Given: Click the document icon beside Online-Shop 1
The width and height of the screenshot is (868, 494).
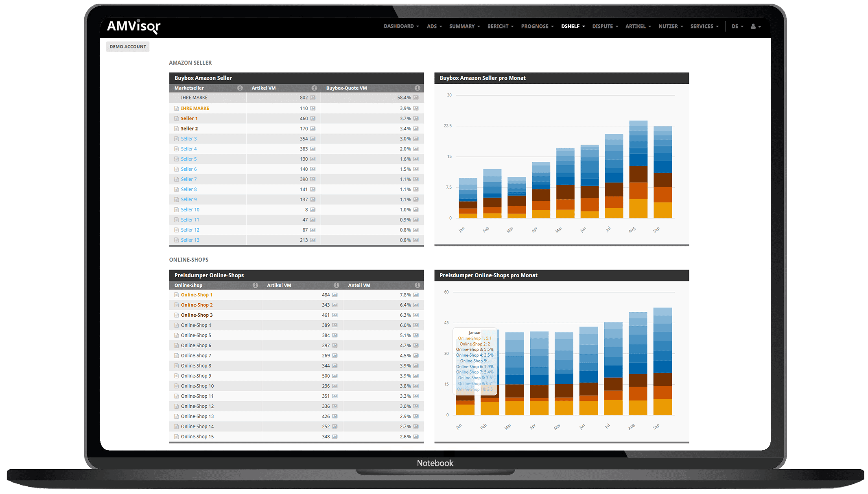Looking at the screenshot, I should point(177,294).
